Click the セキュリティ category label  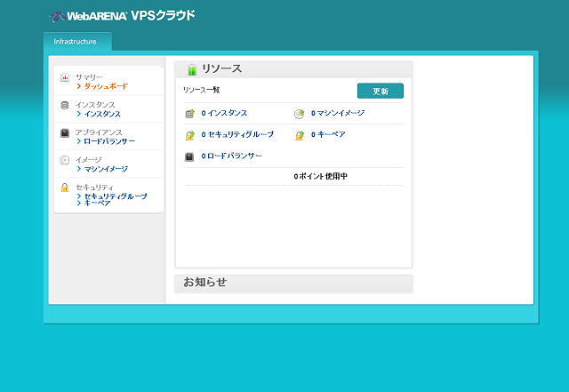tap(94, 188)
